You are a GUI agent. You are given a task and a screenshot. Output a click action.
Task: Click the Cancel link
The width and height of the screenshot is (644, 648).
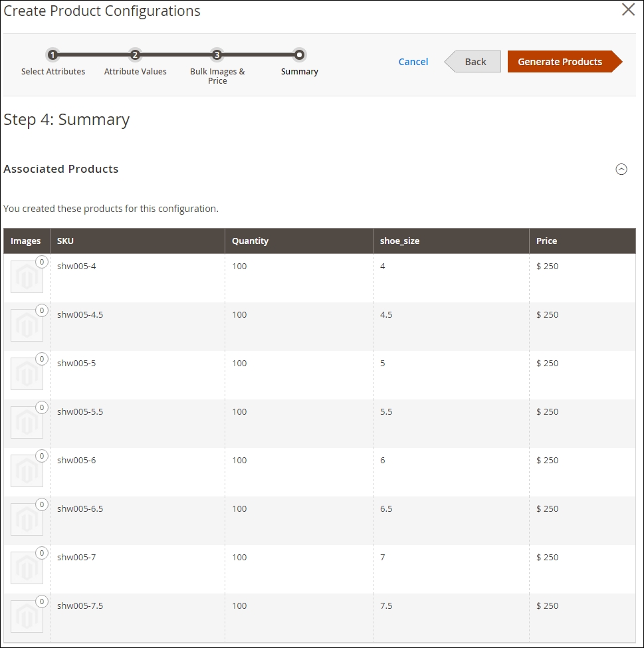pos(413,62)
